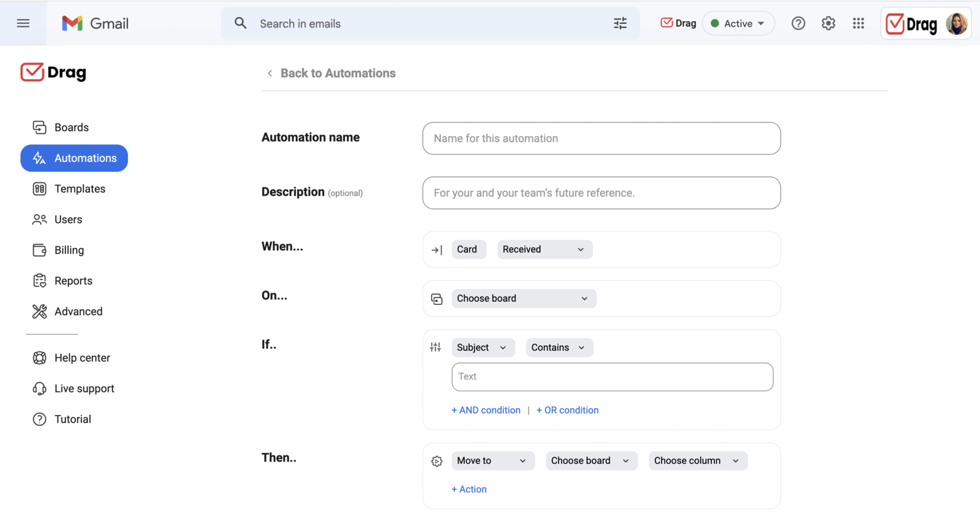
Task: Add an AND condition
Action: pos(486,410)
